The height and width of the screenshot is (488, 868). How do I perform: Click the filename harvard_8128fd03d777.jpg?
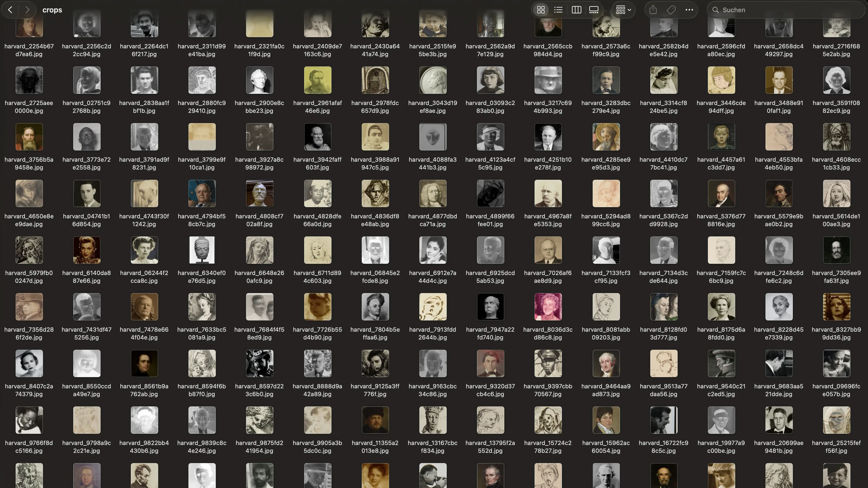pos(663,333)
